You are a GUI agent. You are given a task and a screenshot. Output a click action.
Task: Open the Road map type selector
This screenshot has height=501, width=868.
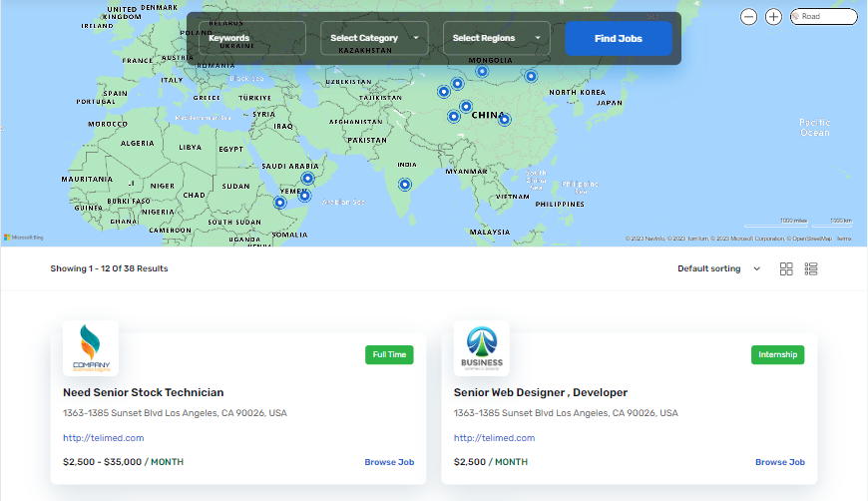tap(824, 17)
